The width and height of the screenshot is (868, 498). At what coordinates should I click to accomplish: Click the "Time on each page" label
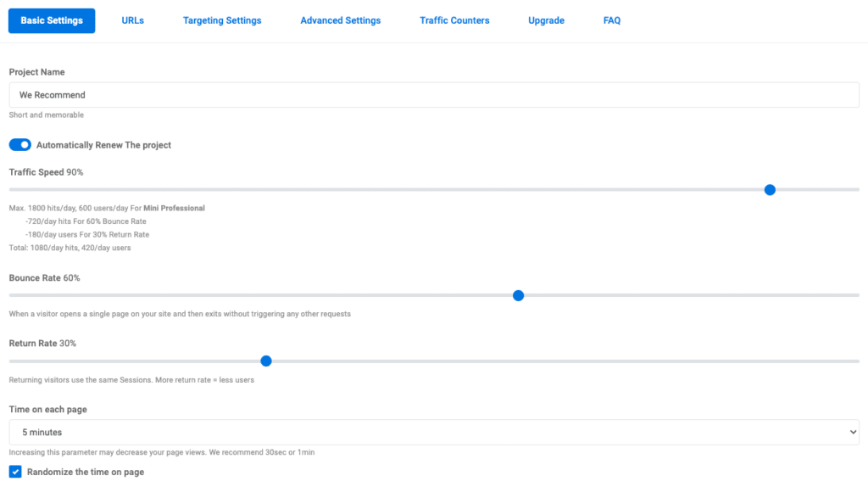[47, 410]
